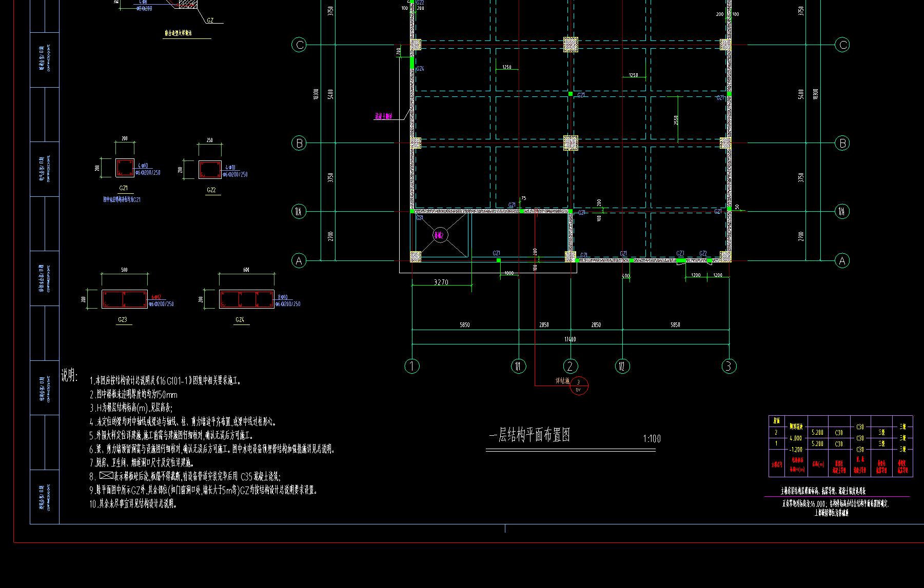Select the red detail callout circle numbered 3
Viewport: 924px width, 588px height.
(579, 386)
